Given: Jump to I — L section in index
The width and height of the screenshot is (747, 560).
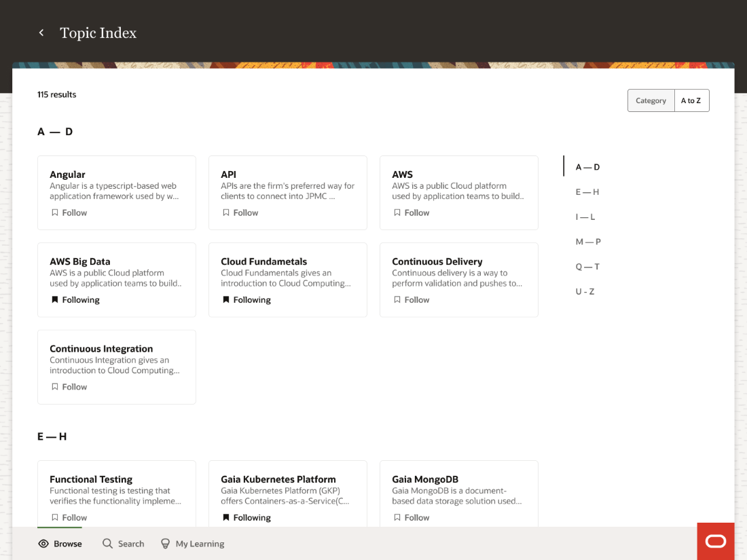Looking at the screenshot, I should pos(585,217).
